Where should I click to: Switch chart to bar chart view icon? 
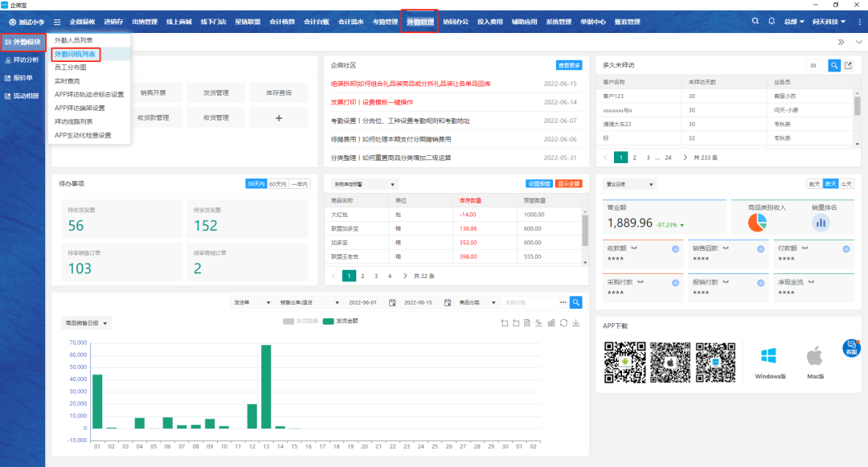pos(551,323)
